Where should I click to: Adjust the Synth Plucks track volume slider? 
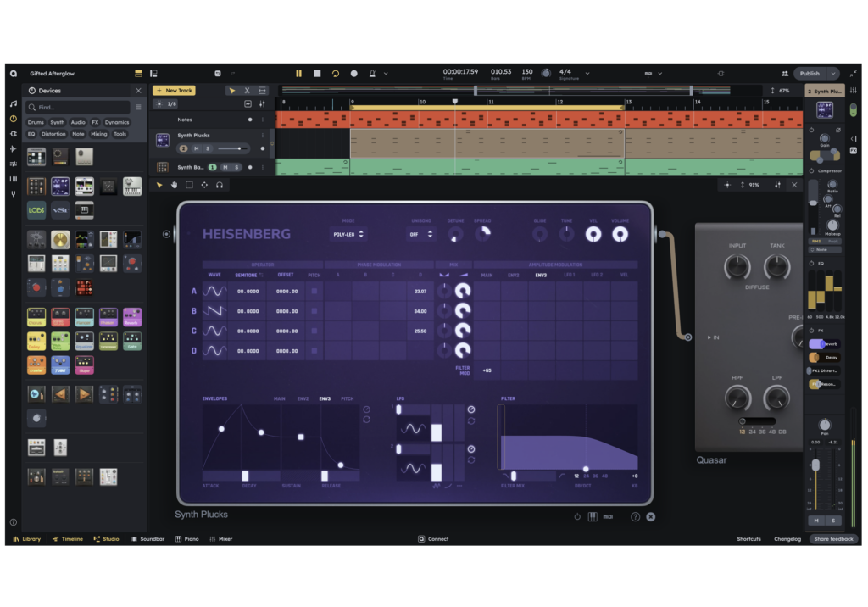(232, 148)
